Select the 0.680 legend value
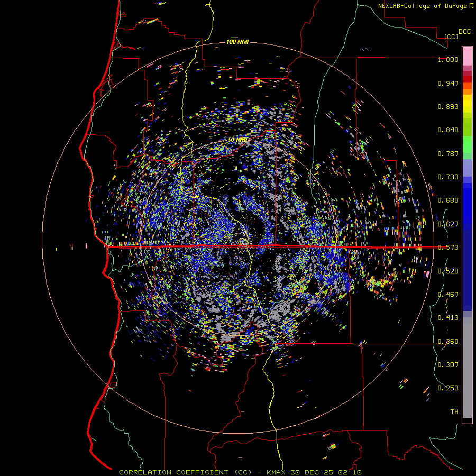Viewport: 476px width, 476px height. [x=448, y=200]
